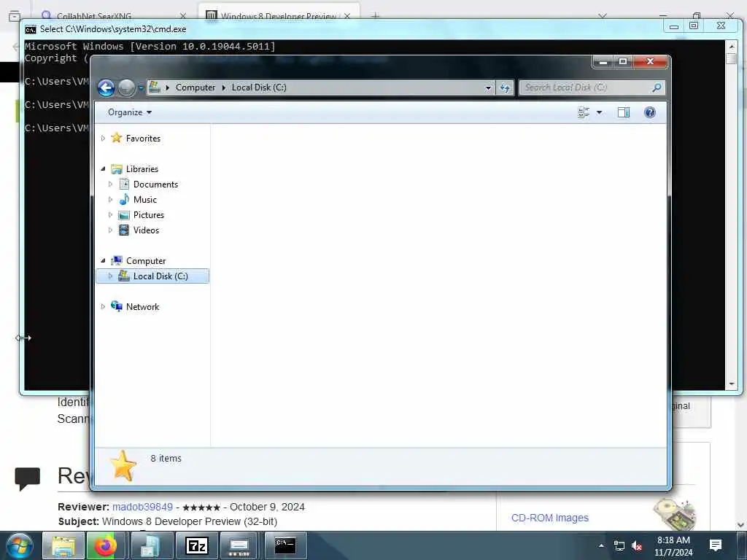
Task: Click the address bar folder icon
Action: [x=155, y=87]
